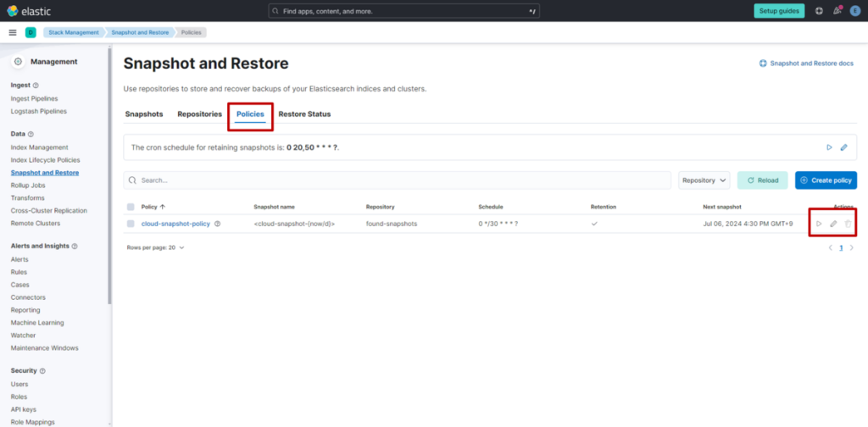This screenshot has height=427, width=868.
Task: Sort by the Policy column header
Action: coord(153,207)
